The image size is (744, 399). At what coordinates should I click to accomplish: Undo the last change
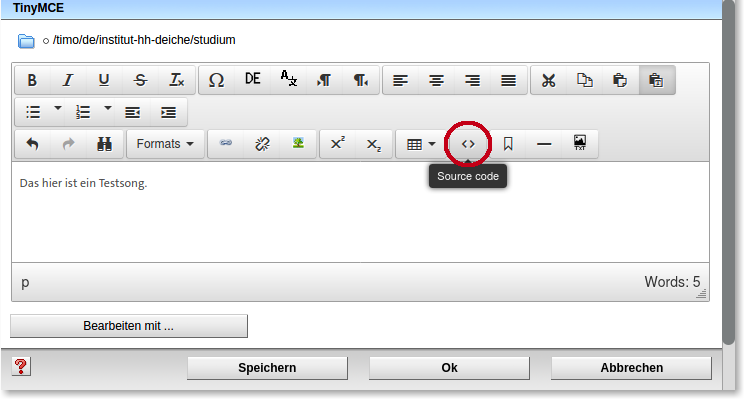click(x=32, y=144)
